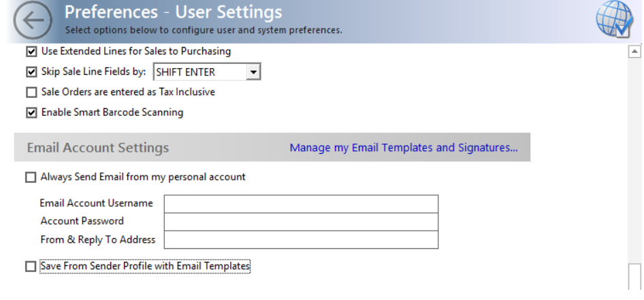Select the From & Reply To Address field
Image resolution: width=644 pixels, height=300 pixels.
tap(301, 239)
